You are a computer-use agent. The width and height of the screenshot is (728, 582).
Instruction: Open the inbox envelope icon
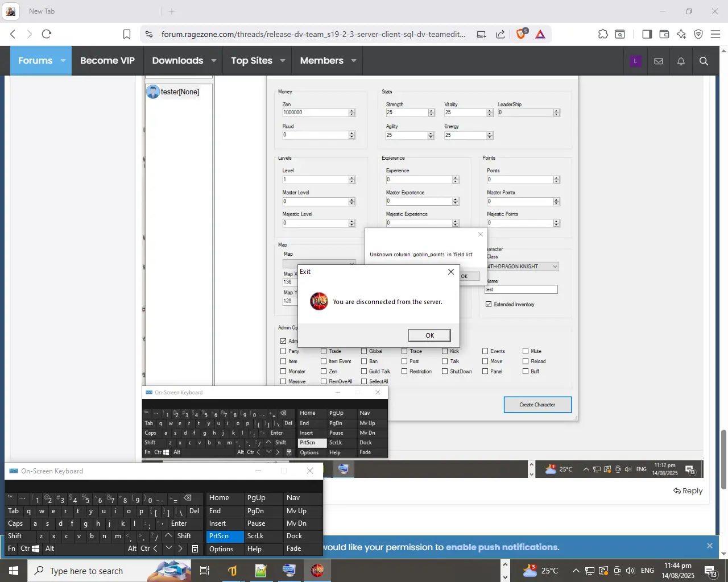pyautogui.click(x=659, y=61)
